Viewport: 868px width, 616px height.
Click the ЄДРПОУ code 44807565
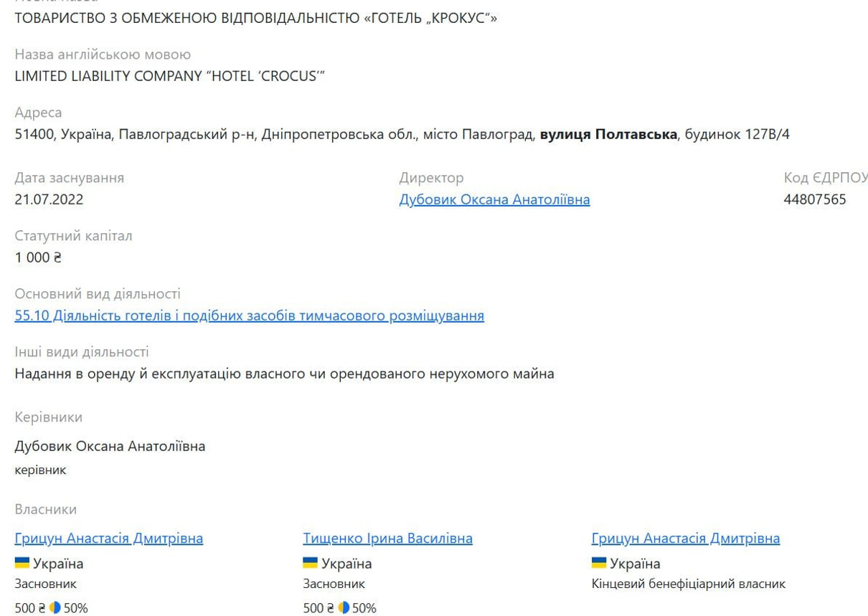(815, 200)
